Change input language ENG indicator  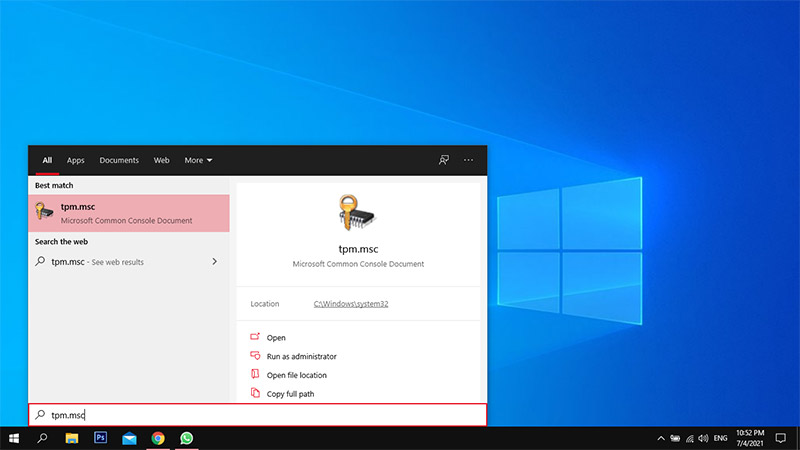pos(720,438)
